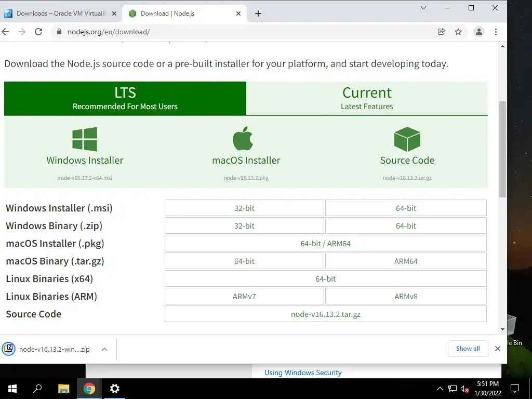
Task: Click the Windows Installer logo icon
Action: (x=85, y=139)
